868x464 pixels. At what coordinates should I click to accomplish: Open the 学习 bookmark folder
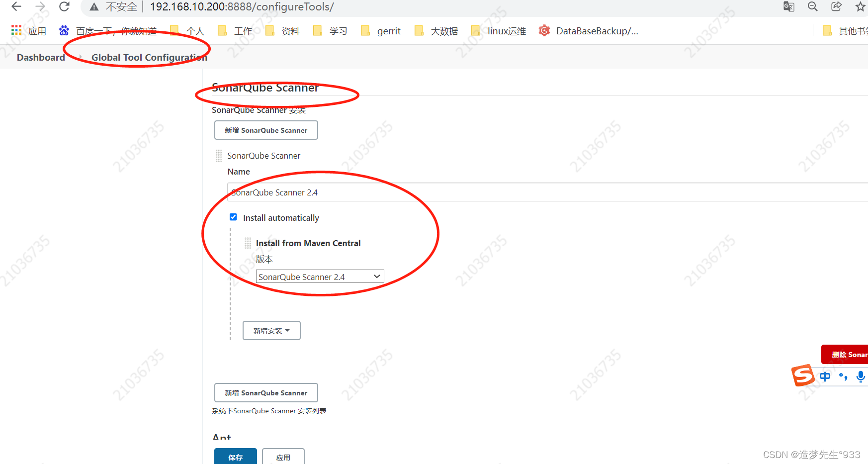[330, 31]
